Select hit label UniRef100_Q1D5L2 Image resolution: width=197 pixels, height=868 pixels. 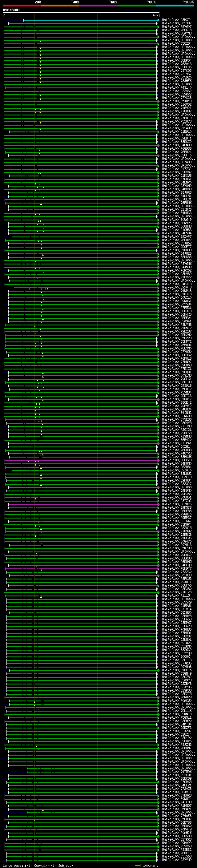click(x=177, y=328)
